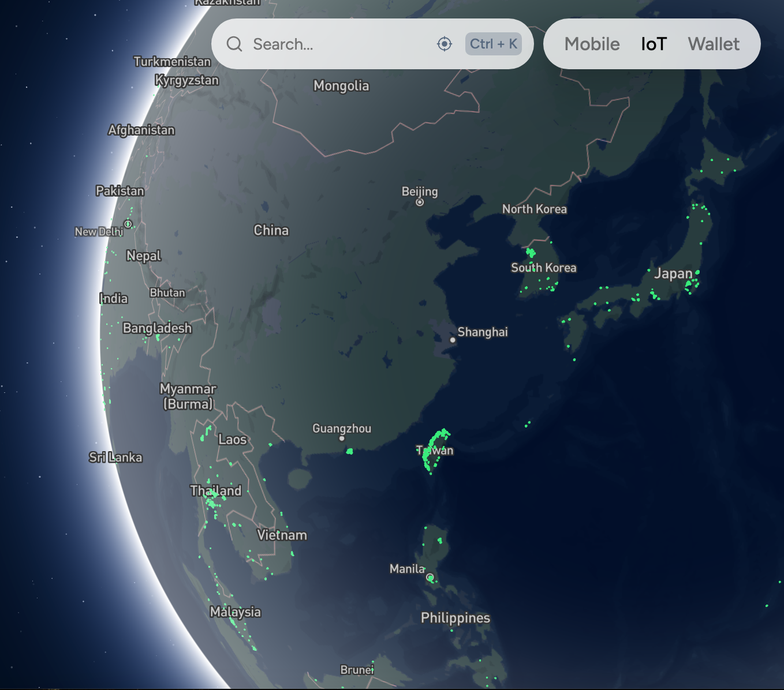Click the Philippines country label
The height and width of the screenshot is (690, 784).
click(x=456, y=618)
